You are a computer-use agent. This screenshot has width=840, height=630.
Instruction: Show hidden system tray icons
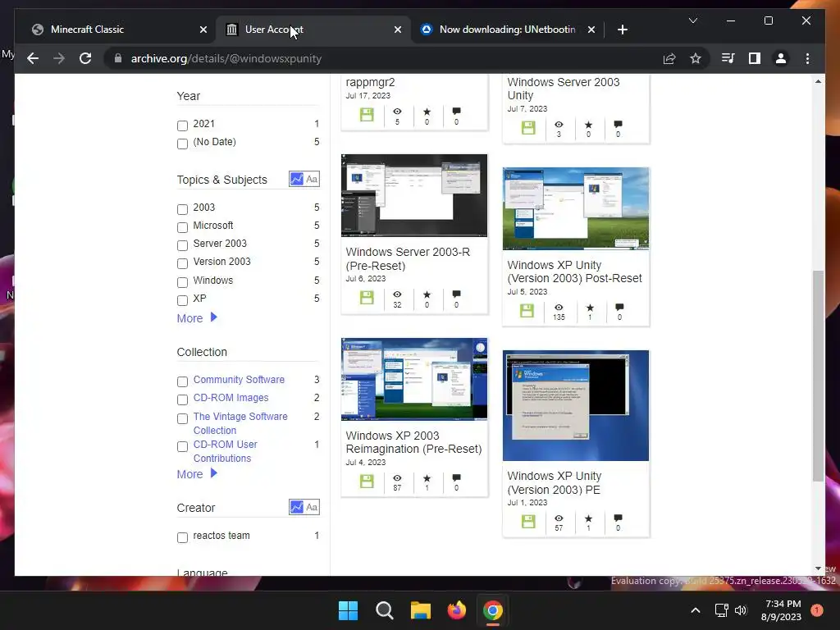coord(696,610)
